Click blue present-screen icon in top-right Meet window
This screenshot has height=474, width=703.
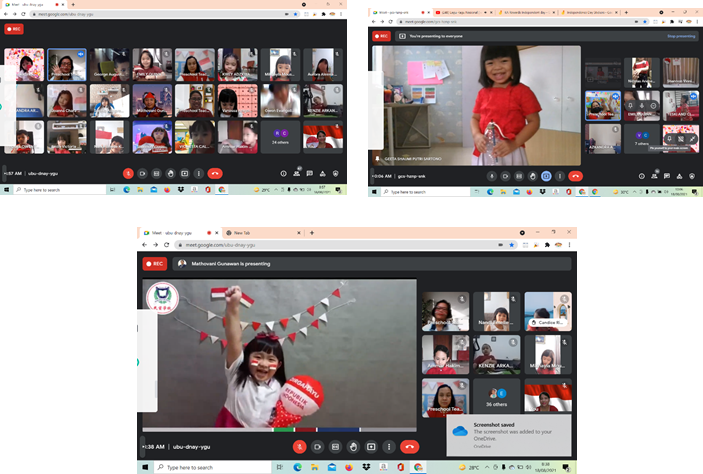pos(546,176)
